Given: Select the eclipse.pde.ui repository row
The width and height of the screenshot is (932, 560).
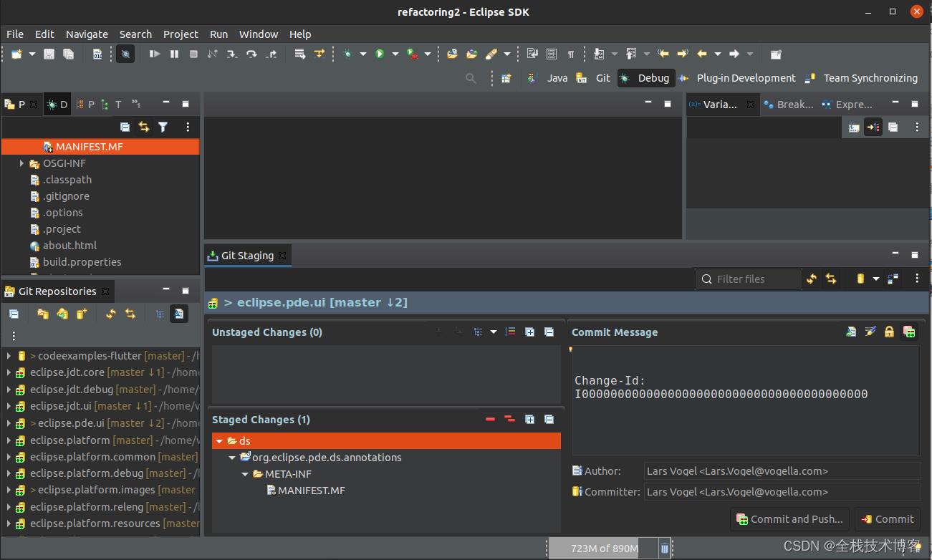Looking at the screenshot, I should (101, 423).
